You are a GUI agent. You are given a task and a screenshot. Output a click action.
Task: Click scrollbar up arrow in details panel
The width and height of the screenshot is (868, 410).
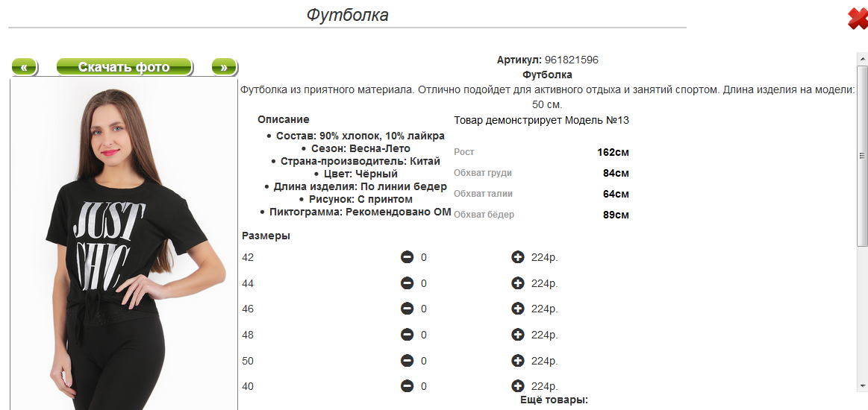point(862,58)
